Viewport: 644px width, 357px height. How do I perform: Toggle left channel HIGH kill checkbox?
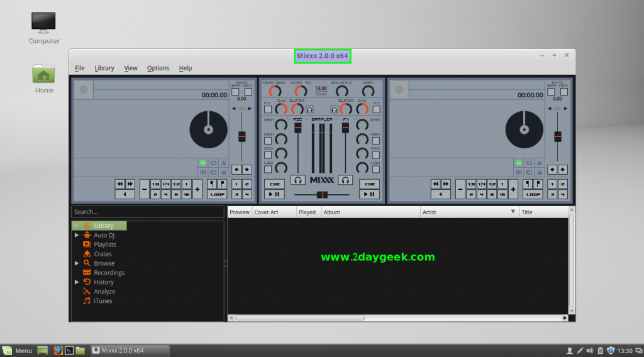(x=268, y=141)
